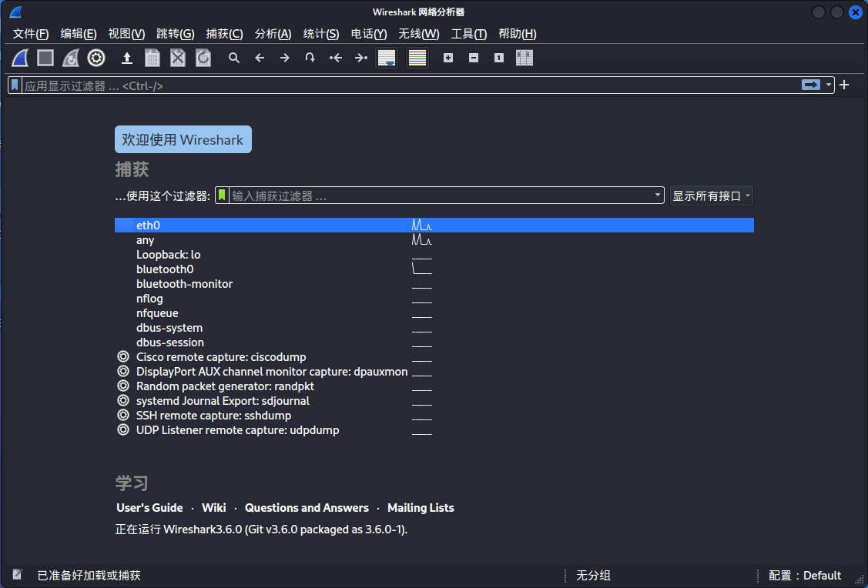Open the 工具(T) menu
Image resolution: width=868 pixels, height=588 pixels.
tap(469, 34)
